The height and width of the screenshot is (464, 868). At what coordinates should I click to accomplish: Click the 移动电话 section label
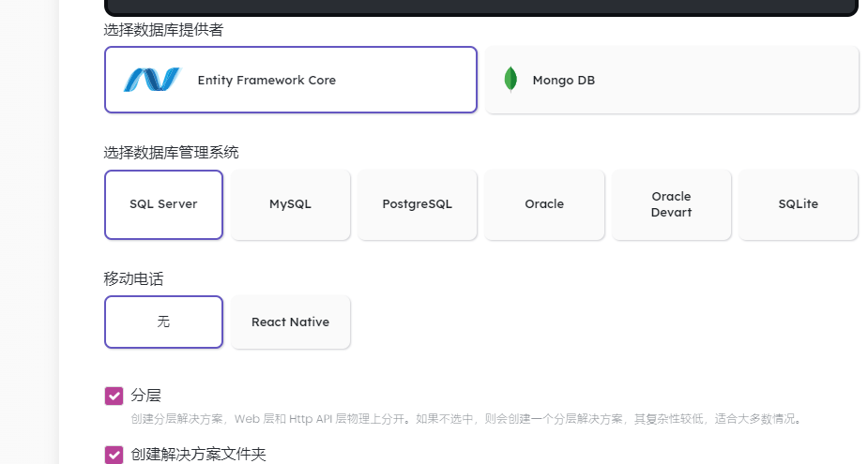133,278
